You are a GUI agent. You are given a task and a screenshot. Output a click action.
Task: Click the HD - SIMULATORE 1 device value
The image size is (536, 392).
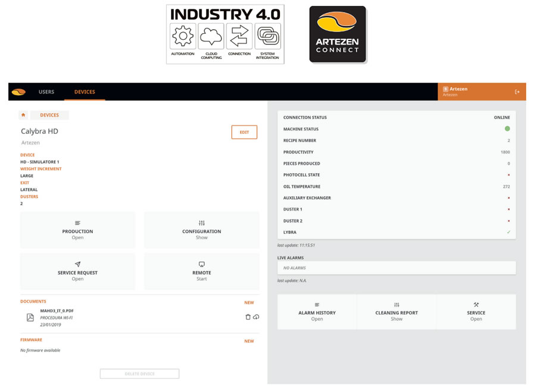point(40,162)
